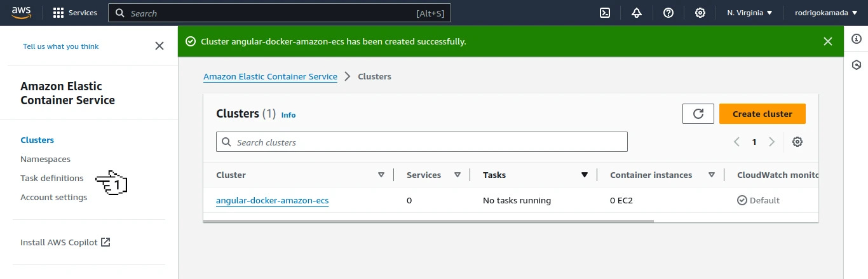Click the Clusters (1) heading

click(246, 114)
